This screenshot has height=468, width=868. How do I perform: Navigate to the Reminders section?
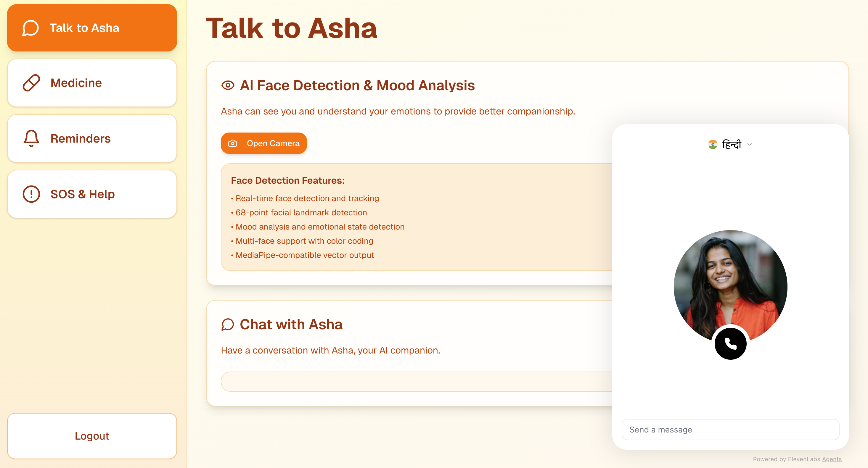tap(92, 138)
